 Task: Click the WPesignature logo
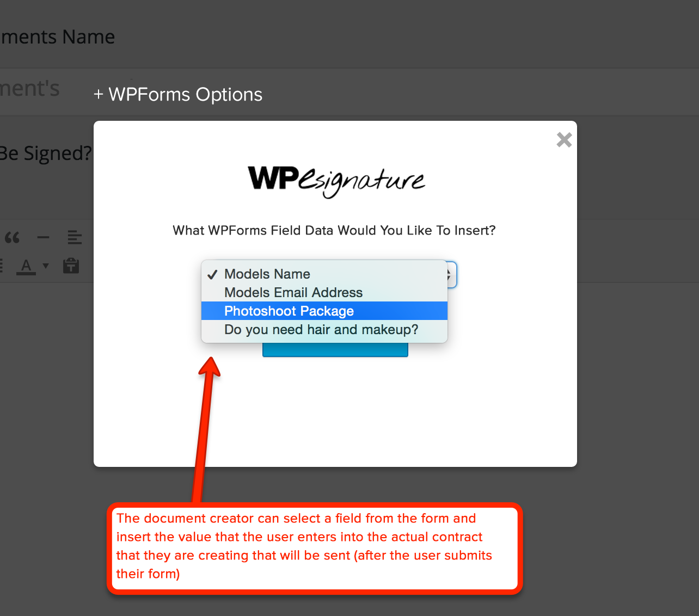coord(336,181)
